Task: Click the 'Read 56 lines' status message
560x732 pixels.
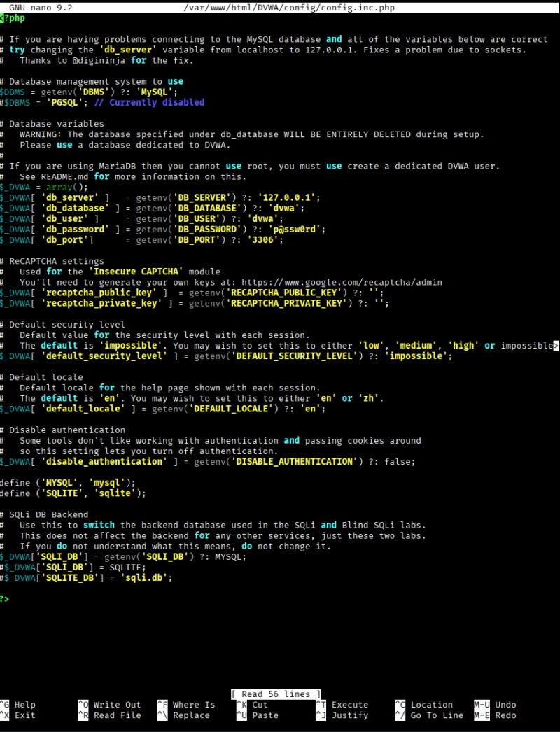Action: pos(276,694)
